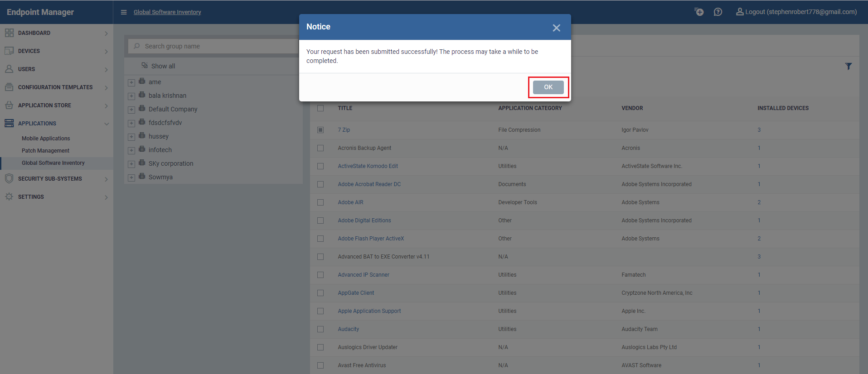Open the Audacity application link
The width and height of the screenshot is (868, 374).
[349, 329]
